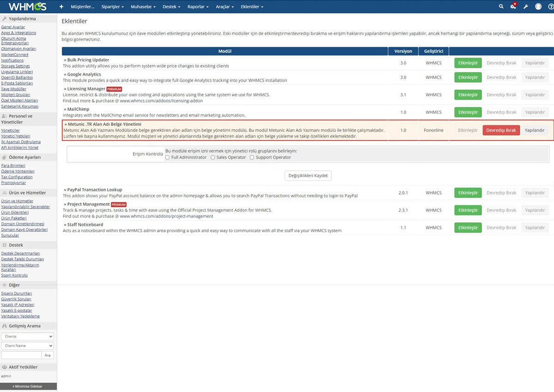The width and height of the screenshot is (554, 392).
Task: Open the Siparişler menu
Action: point(113,7)
